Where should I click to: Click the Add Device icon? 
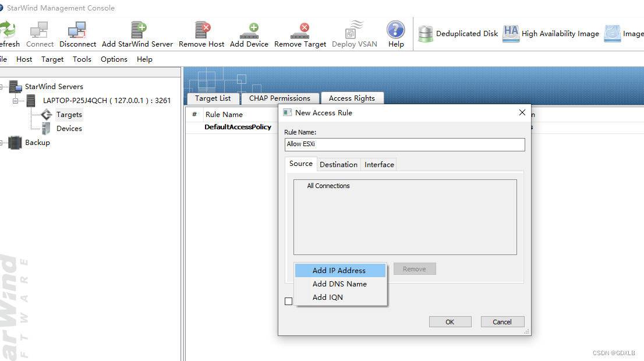249,31
